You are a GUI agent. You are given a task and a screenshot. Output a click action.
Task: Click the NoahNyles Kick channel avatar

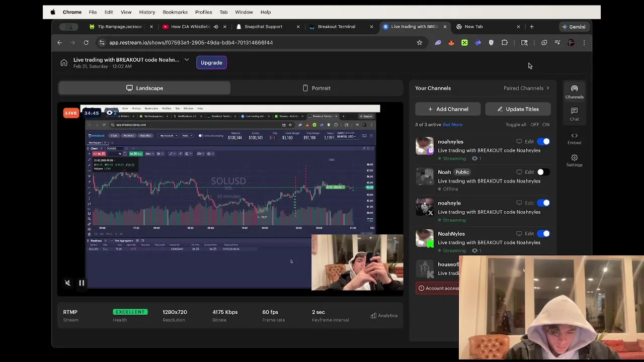point(424,238)
